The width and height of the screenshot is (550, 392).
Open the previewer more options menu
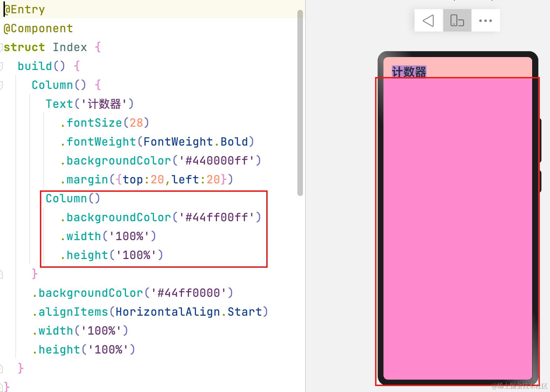point(485,21)
